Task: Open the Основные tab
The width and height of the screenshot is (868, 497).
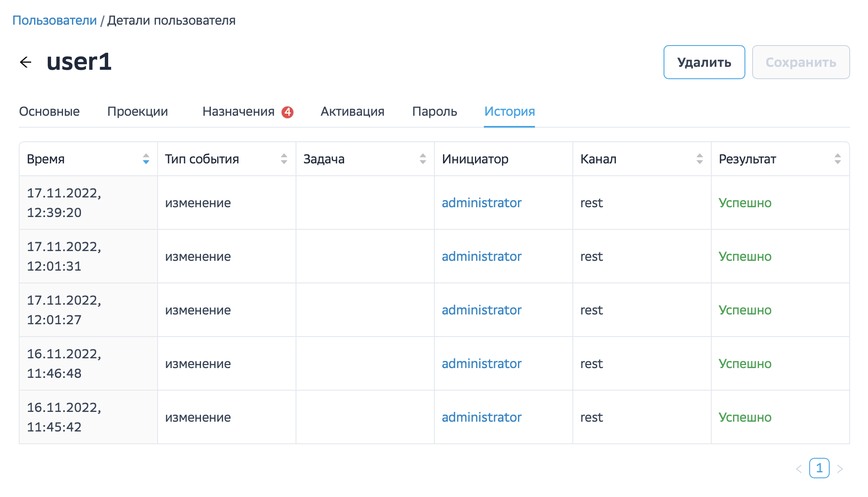Action: pos(49,111)
